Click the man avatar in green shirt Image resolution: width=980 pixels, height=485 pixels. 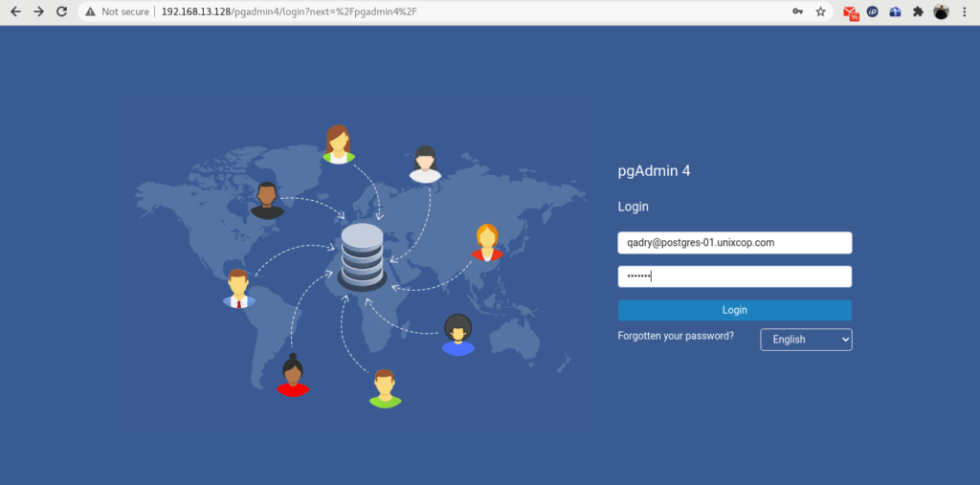(x=385, y=388)
